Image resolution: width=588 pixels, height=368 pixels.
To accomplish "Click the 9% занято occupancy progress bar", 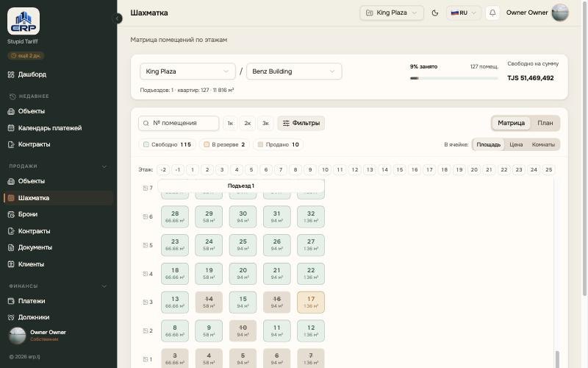I will pyautogui.click(x=454, y=78).
